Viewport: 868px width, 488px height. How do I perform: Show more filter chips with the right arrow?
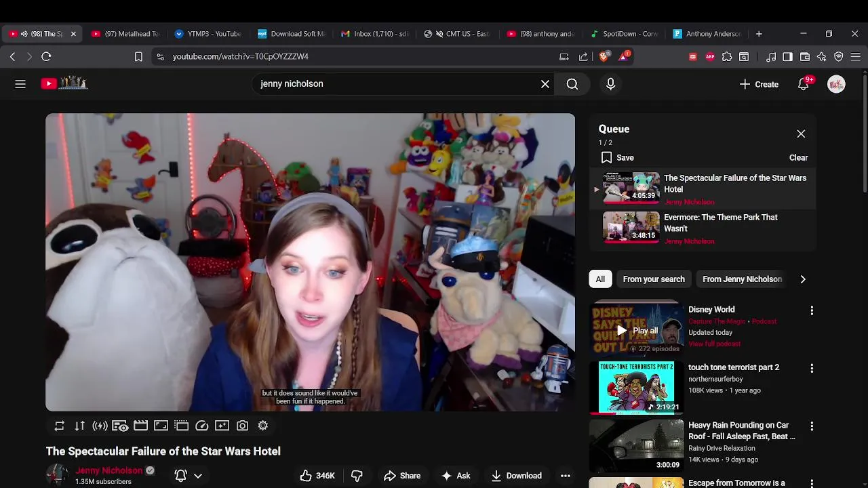tap(803, 279)
